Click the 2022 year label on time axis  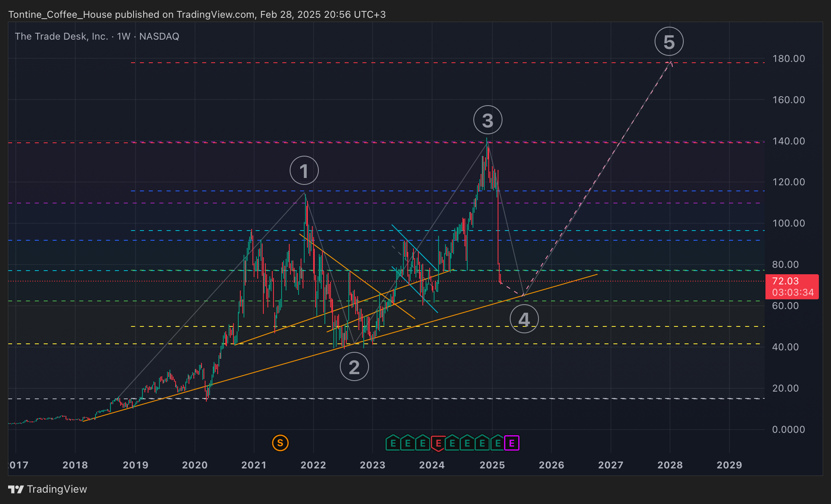point(313,465)
